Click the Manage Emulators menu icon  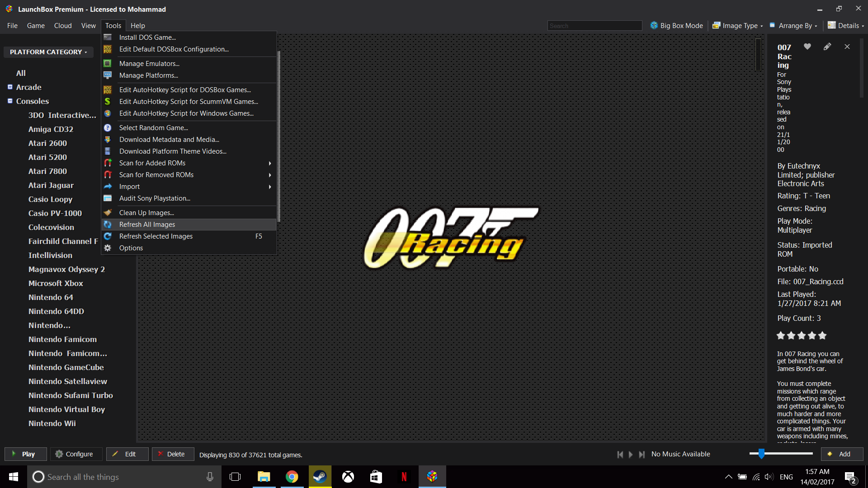click(108, 64)
